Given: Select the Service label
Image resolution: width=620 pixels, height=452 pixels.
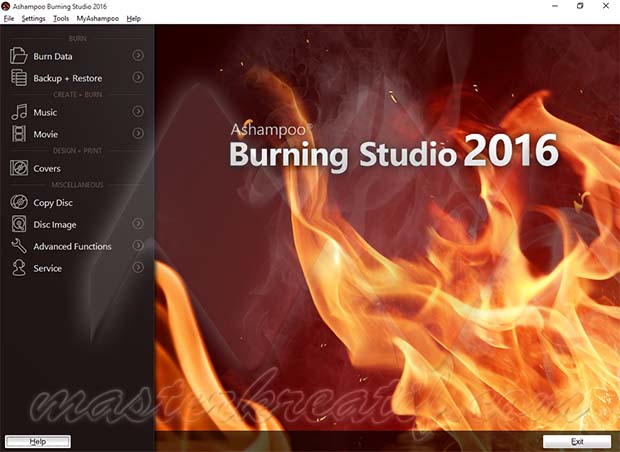Looking at the screenshot, I should 47,269.
